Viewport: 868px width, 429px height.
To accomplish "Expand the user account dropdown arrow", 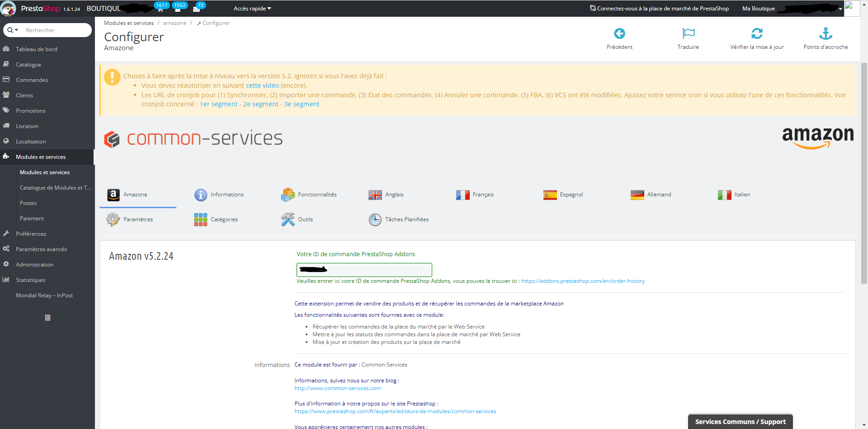I will 840,9.
